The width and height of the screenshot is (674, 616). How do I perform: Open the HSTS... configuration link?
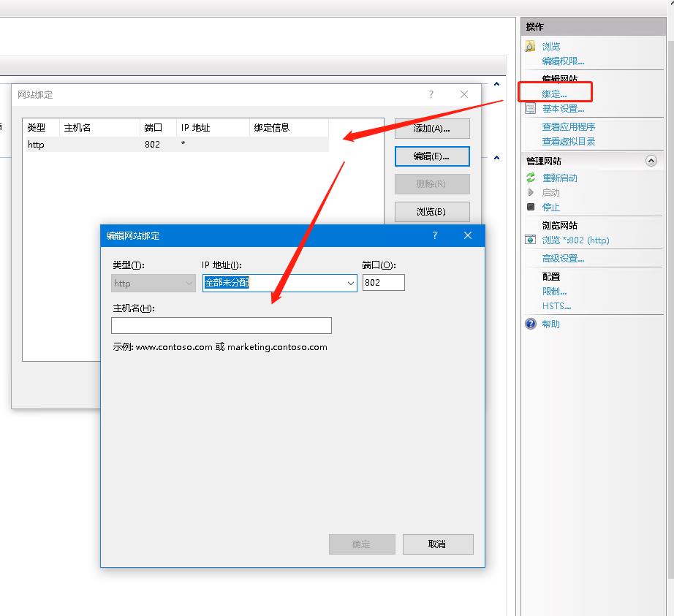(x=556, y=305)
